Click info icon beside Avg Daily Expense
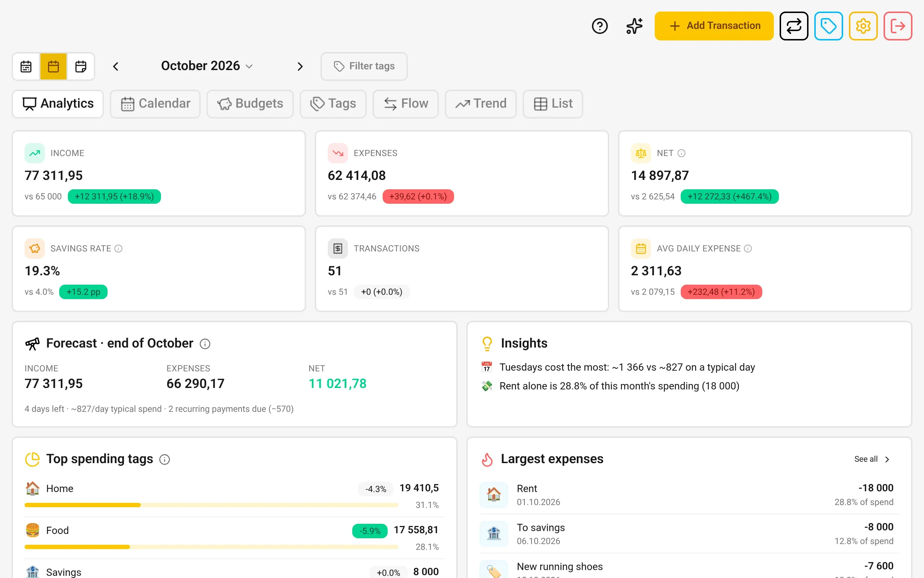Viewport: 924px width, 578px height. pyautogui.click(x=748, y=249)
